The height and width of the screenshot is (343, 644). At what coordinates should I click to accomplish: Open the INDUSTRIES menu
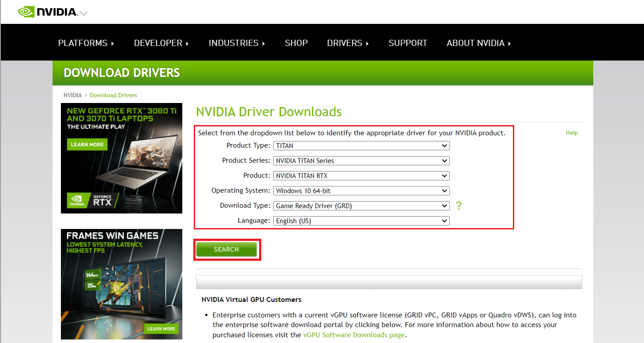[x=237, y=43]
